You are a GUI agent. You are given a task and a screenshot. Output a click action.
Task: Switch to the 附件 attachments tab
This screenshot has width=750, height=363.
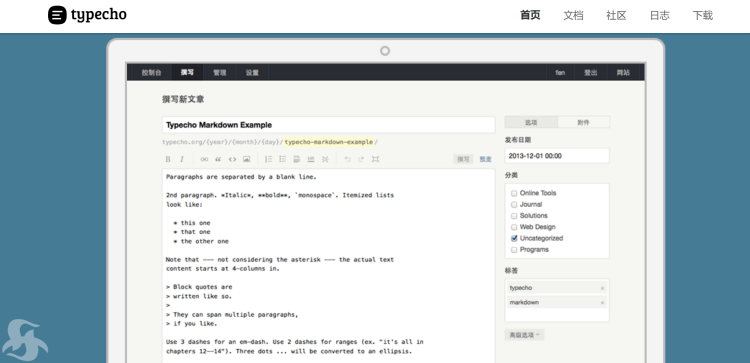[x=584, y=122]
